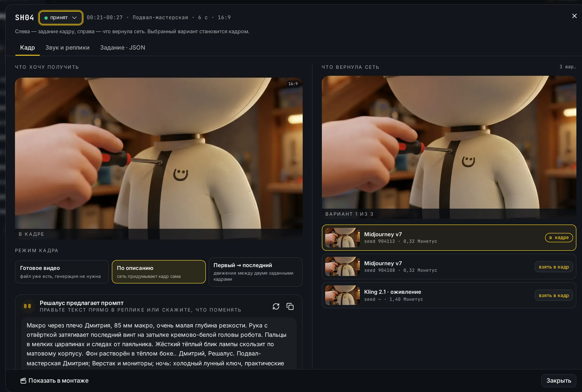
Task: Open the Midjourney v7 seed 904108 thumbnail
Action: tap(342, 266)
